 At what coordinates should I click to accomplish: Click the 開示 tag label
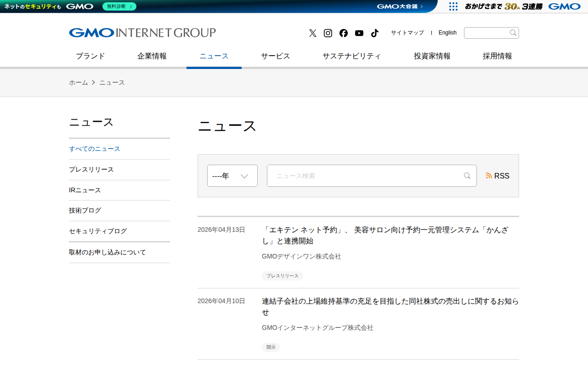[x=271, y=347]
